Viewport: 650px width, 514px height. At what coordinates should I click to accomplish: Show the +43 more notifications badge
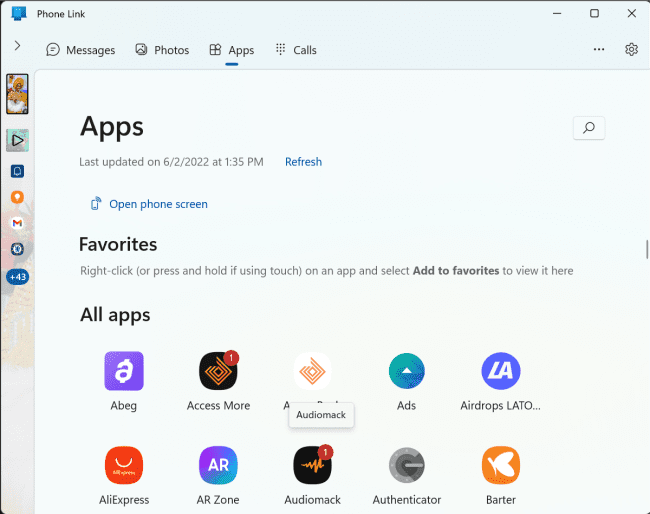(x=18, y=277)
